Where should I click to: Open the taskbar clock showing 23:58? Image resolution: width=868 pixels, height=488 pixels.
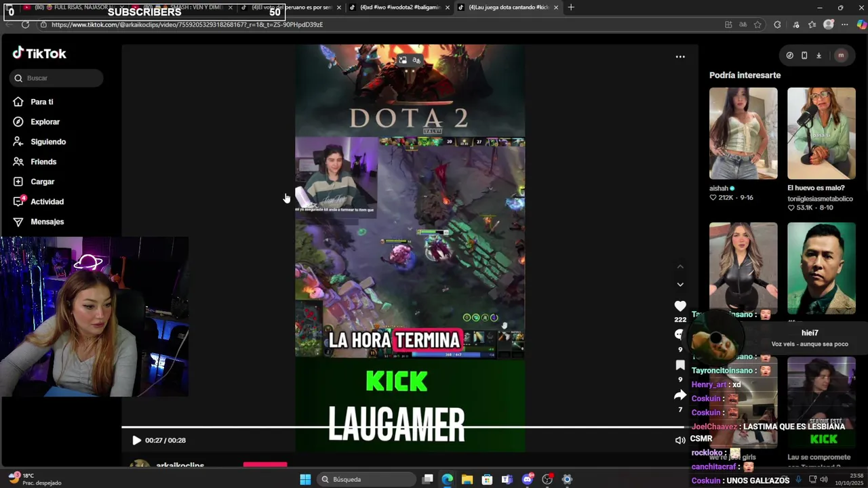(850, 479)
